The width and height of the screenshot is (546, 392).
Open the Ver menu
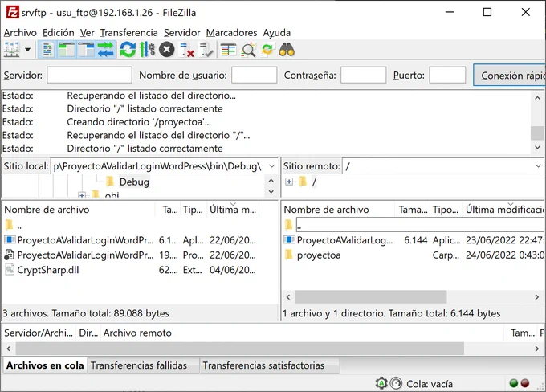[87, 32]
